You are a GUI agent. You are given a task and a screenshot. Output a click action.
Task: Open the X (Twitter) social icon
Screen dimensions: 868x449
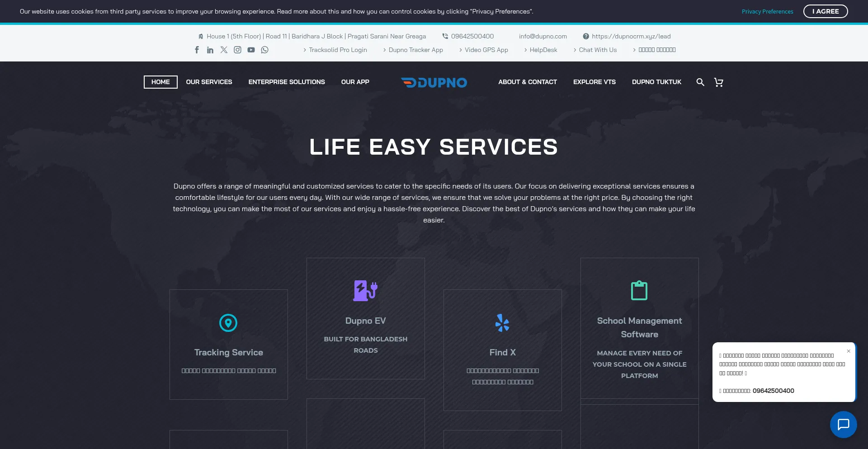coord(224,50)
